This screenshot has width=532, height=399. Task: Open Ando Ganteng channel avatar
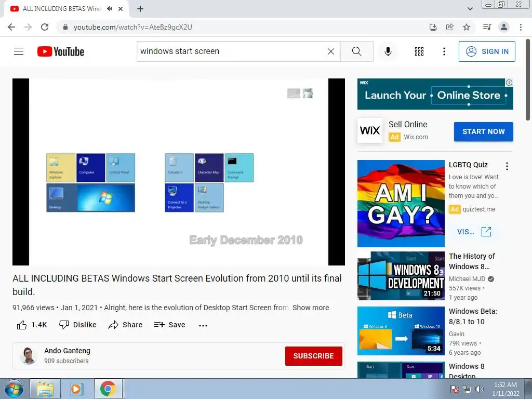29,355
